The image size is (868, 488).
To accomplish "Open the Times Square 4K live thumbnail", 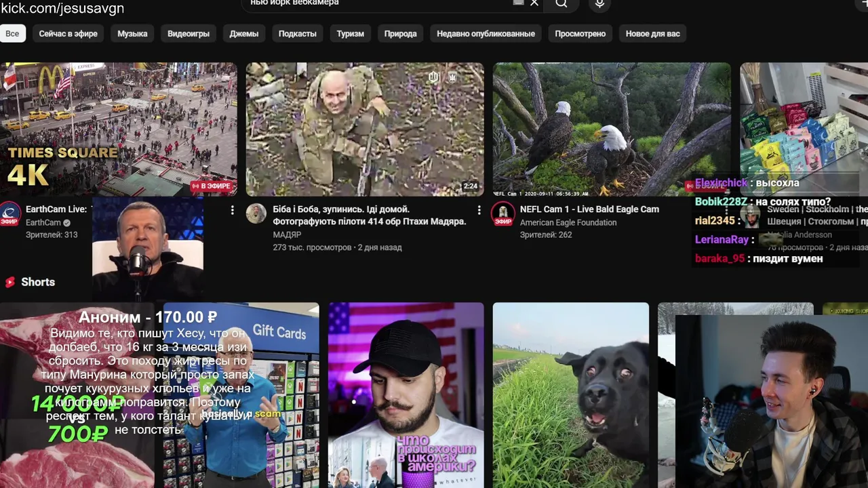I will [119, 129].
